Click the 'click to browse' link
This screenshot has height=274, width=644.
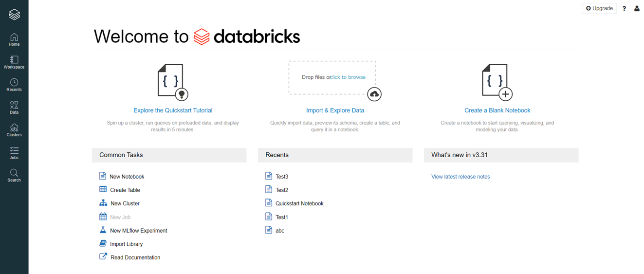(x=349, y=77)
